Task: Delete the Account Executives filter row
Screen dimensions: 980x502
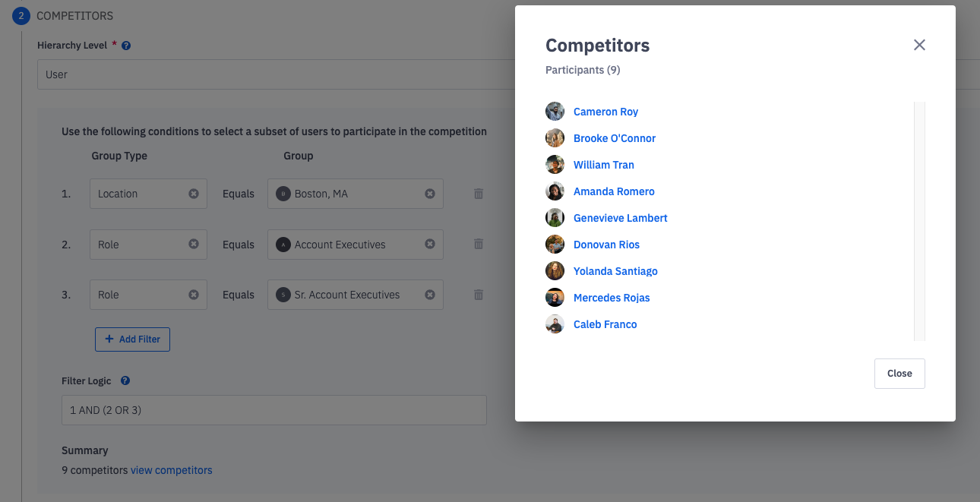Action: pos(479,245)
